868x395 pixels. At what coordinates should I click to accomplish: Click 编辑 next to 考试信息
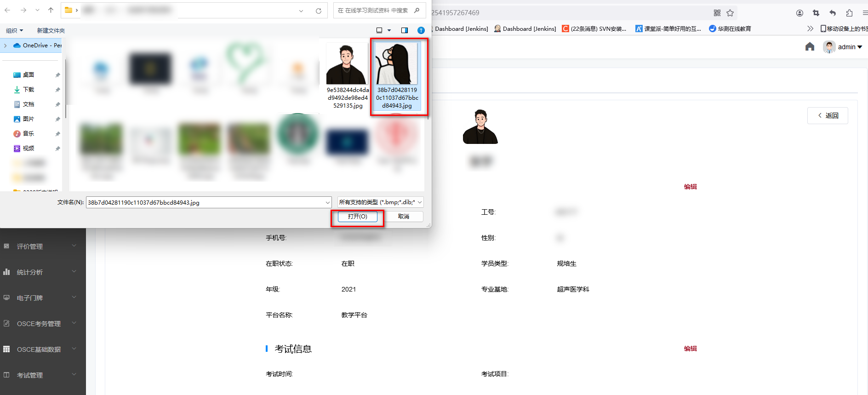(x=690, y=349)
